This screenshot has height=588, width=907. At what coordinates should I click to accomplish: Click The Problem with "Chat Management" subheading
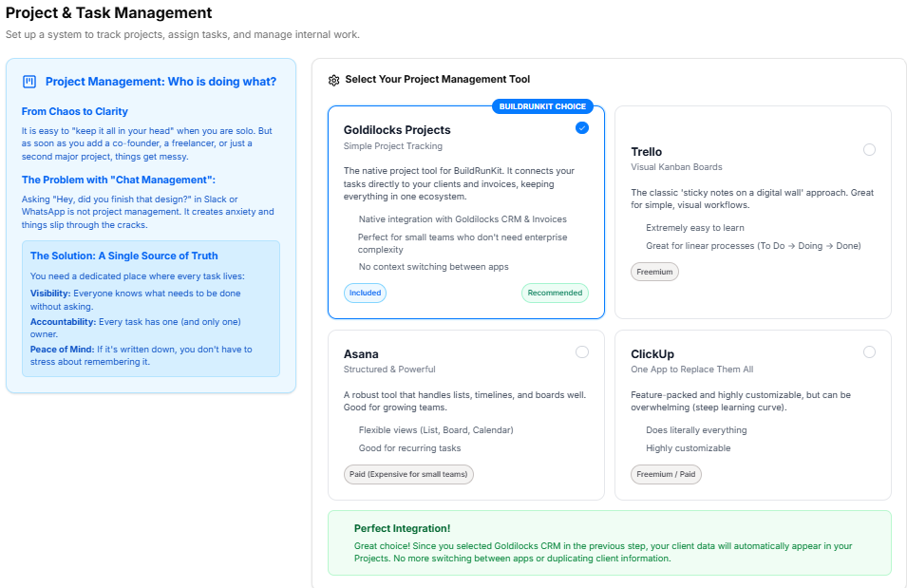coord(119,180)
